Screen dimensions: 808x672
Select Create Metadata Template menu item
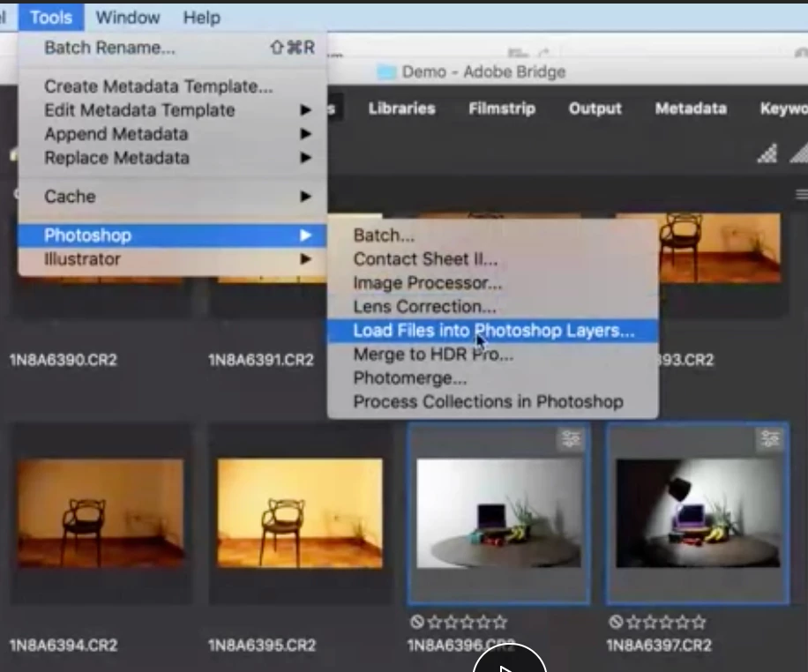pyautogui.click(x=172, y=86)
